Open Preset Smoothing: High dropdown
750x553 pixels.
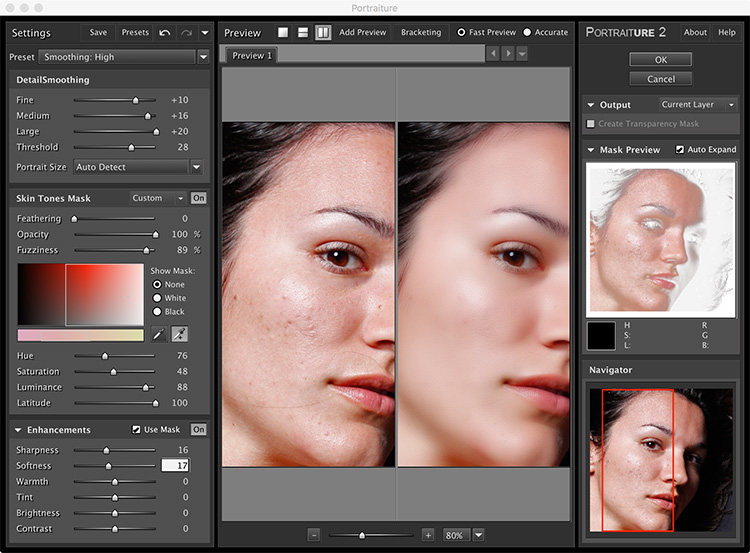tap(123, 57)
